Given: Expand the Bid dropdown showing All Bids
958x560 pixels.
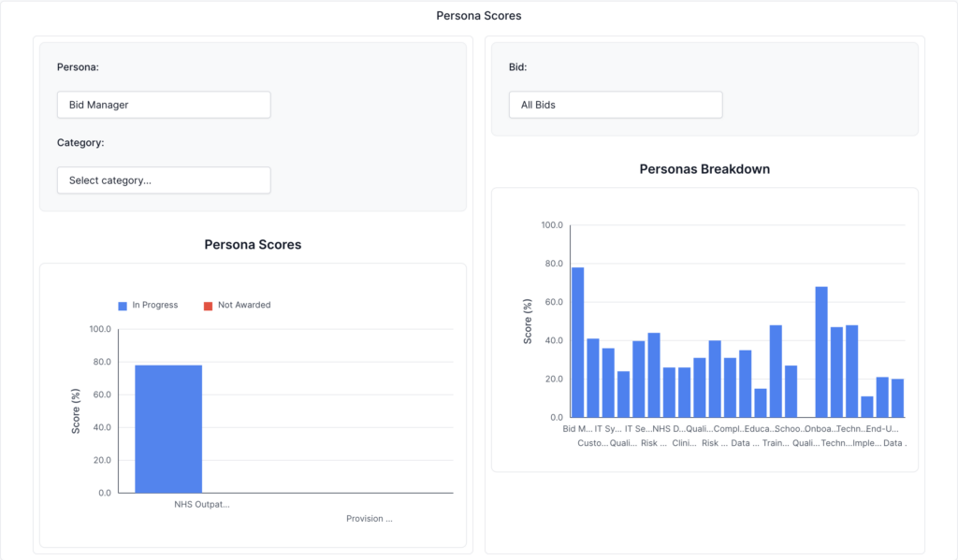Looking at the screenshot, I should click(616, 105).
